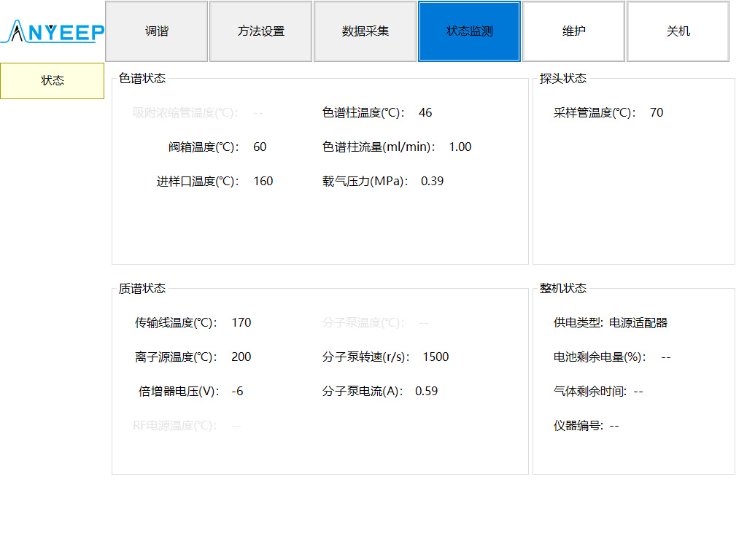Select the 分子泵转速 value 1500
The height and width of the screenshot is (560, 747).
[436, 357]
